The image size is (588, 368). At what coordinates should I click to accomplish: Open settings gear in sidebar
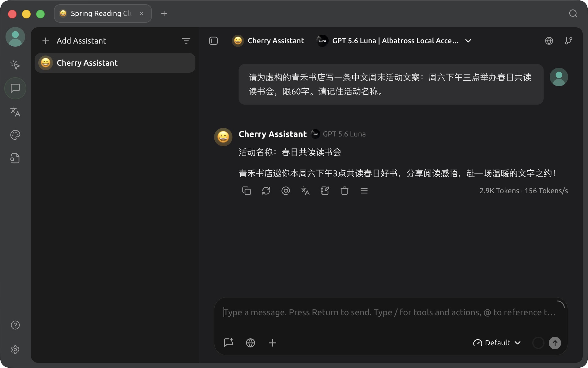point(15,350)
